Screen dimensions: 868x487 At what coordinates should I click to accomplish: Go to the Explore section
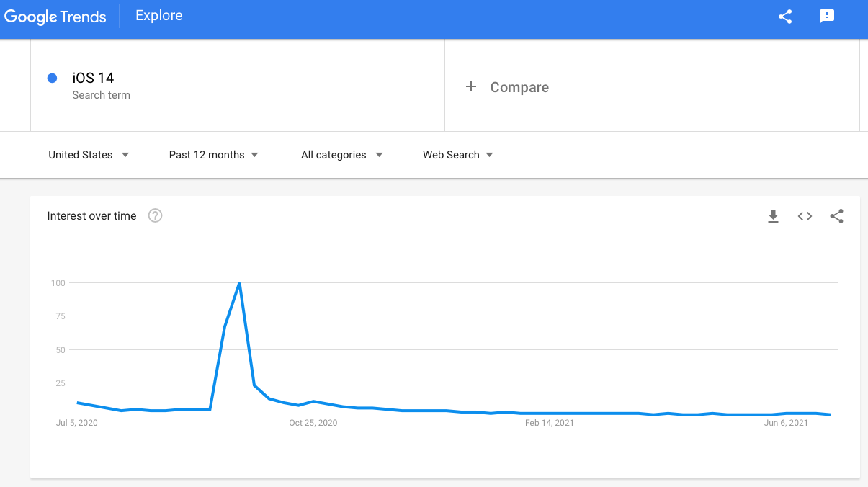click(x=159, y=16)
